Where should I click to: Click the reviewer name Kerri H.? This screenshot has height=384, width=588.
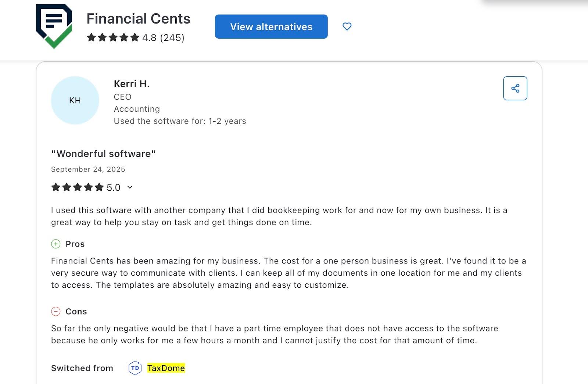[131, 83]
